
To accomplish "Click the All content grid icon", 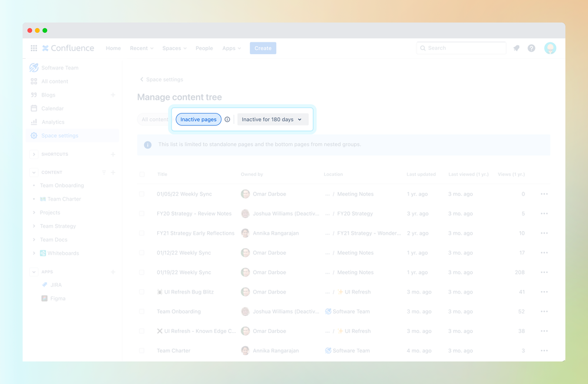I will pyautogui.click(x=34, y=81).
